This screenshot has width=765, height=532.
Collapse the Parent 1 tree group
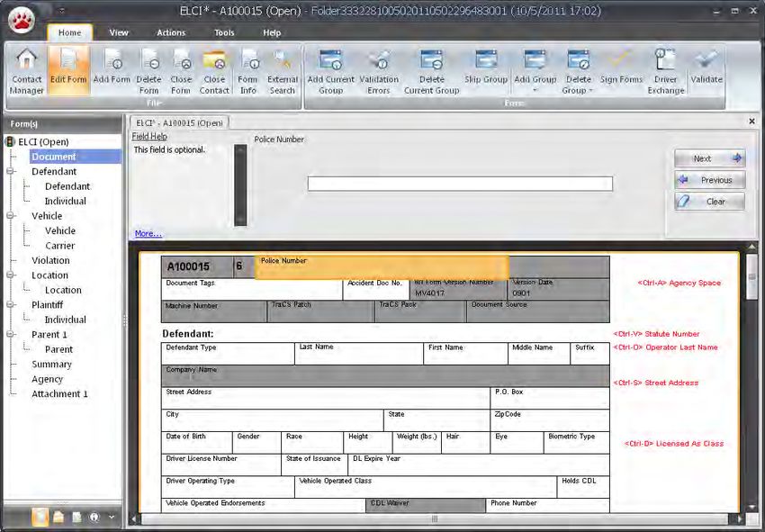click(10, 334)
